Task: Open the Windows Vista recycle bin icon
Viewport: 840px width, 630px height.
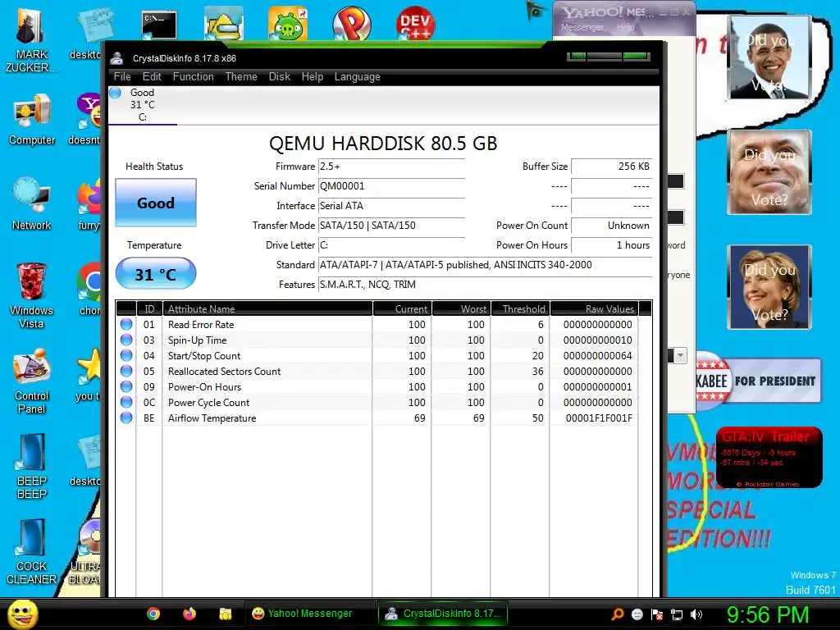Action: 31,295
